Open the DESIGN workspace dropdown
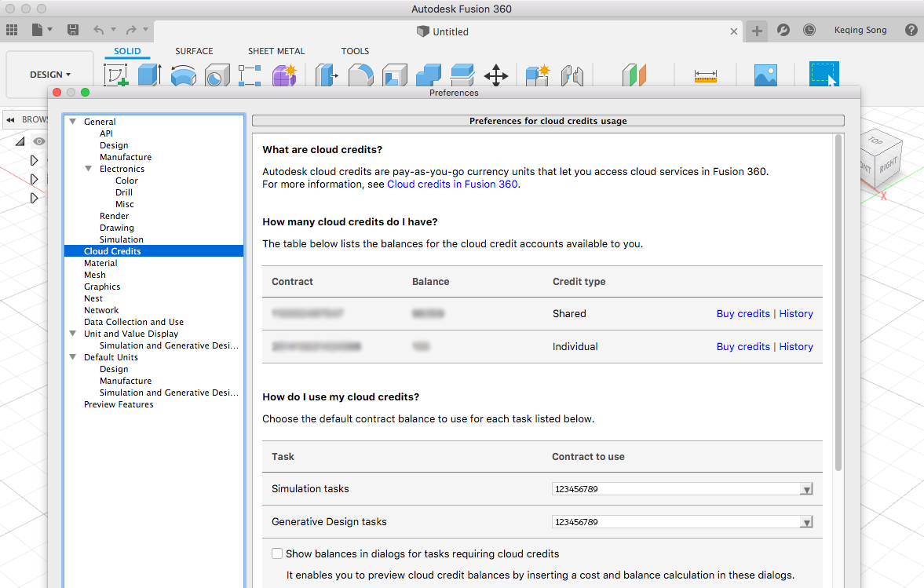Image resolution: width=924 pixels, height=588 pixels. pos(50,75)
